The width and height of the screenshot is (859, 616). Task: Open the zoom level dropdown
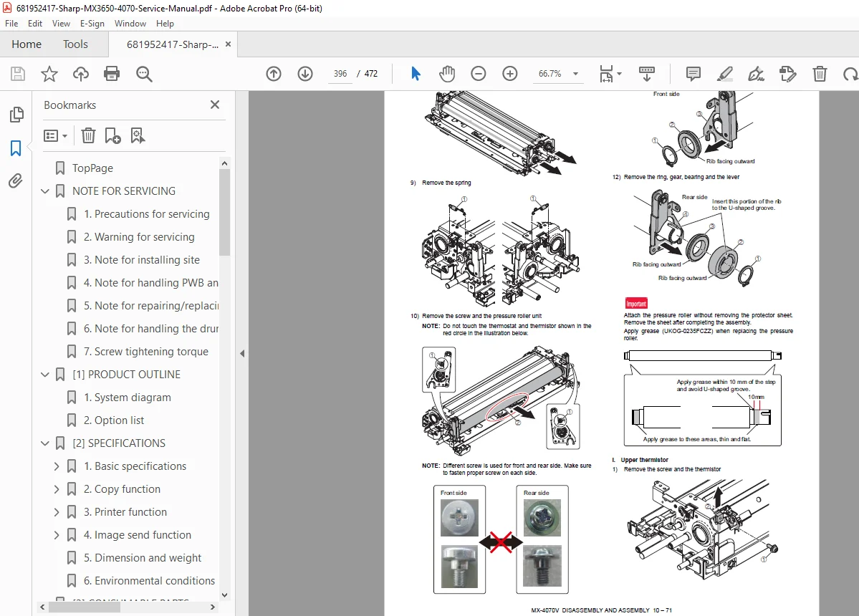click(576, 73)
